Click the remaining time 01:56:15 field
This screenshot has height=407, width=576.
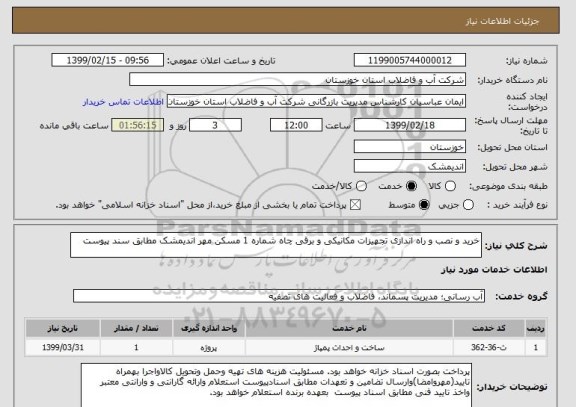[137, 125]
